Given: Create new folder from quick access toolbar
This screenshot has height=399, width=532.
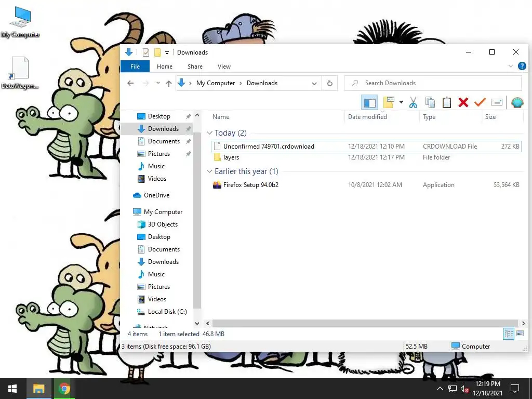Looking at the screenshot, I should [x=157, y=52].
